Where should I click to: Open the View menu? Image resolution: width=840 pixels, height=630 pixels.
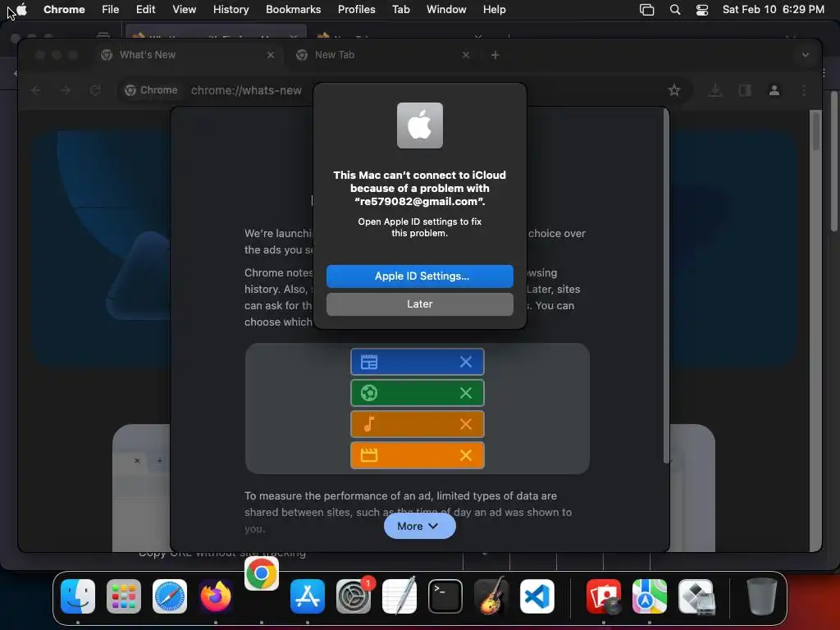tap(184, 9)
